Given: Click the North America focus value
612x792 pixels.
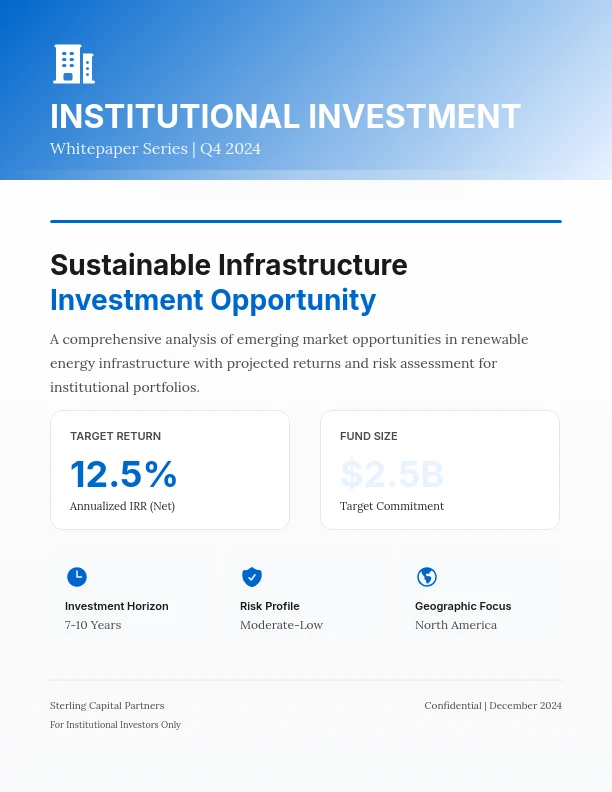Looking at the screenshot, I should [x=456, y=625].
